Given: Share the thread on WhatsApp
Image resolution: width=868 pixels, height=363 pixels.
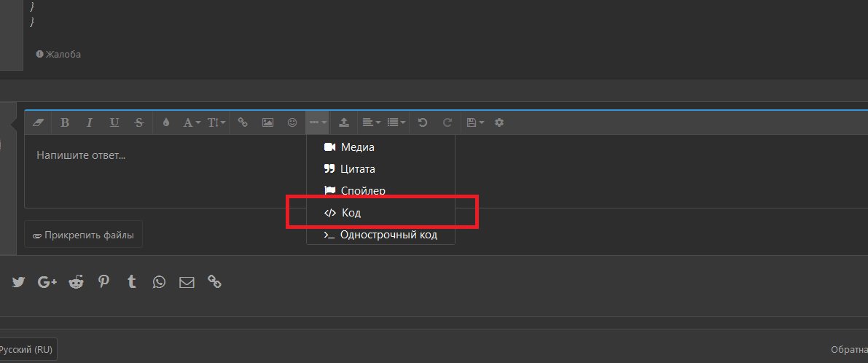Looking at the screenshot, I should 159,281.
